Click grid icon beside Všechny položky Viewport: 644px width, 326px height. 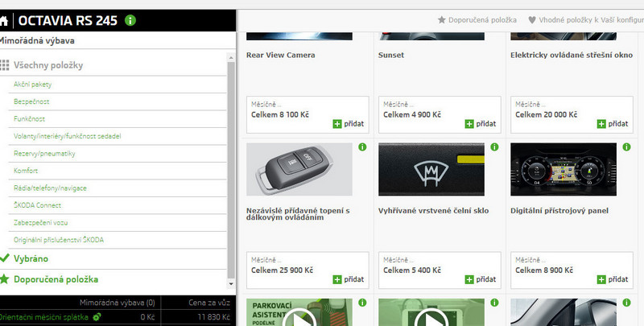tap(6, 65)
